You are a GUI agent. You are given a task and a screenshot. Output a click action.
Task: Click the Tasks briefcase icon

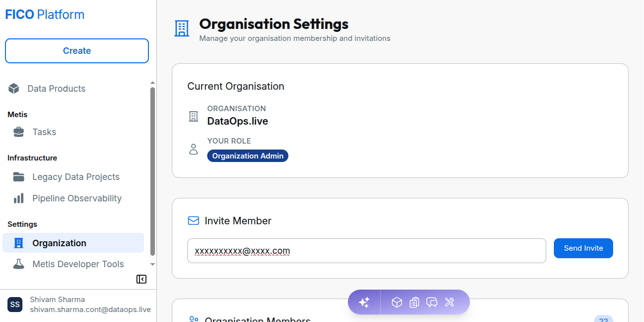[18, 132]
